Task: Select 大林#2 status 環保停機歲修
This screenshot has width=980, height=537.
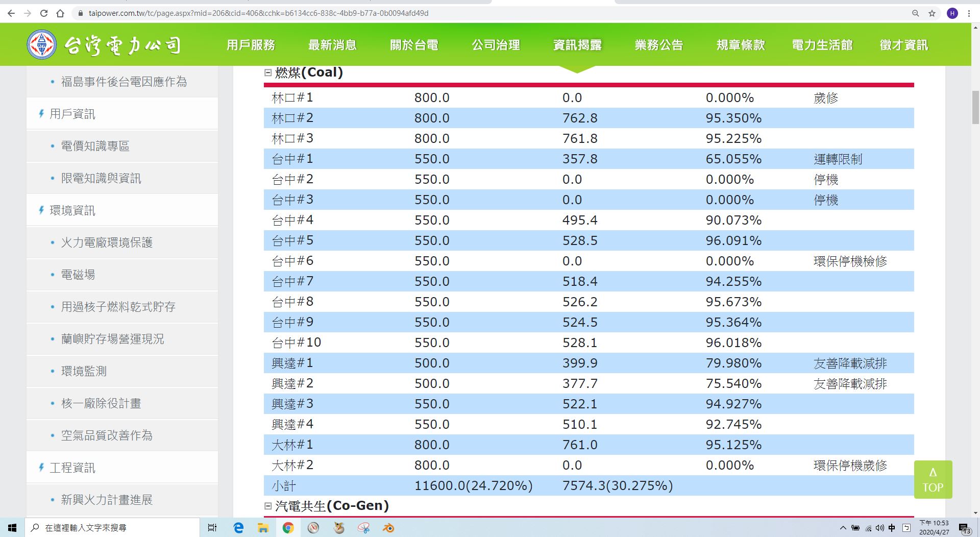Action: [x=850, y=466]
